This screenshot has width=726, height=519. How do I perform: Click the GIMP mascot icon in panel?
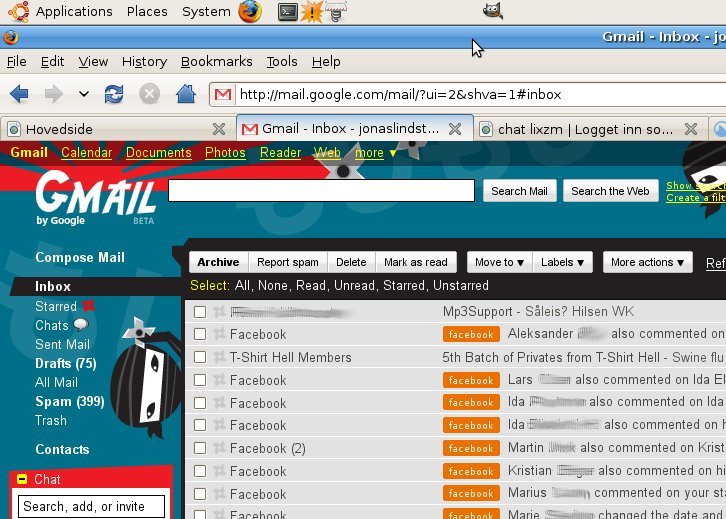click(x=493, y=11)
